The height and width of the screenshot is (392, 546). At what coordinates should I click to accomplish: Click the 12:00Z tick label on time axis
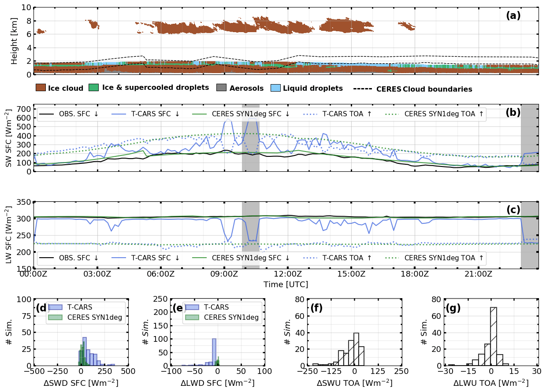tap(287, 274)
